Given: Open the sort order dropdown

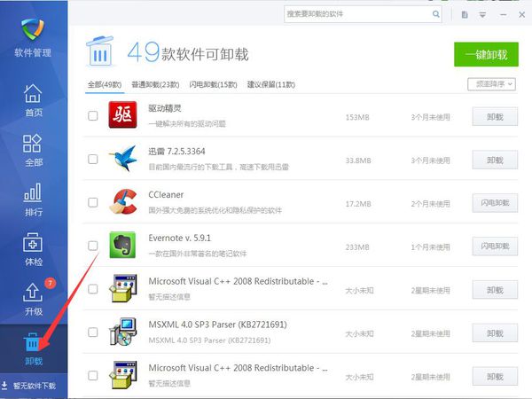Looking at the screenshot, I should 491,84.
